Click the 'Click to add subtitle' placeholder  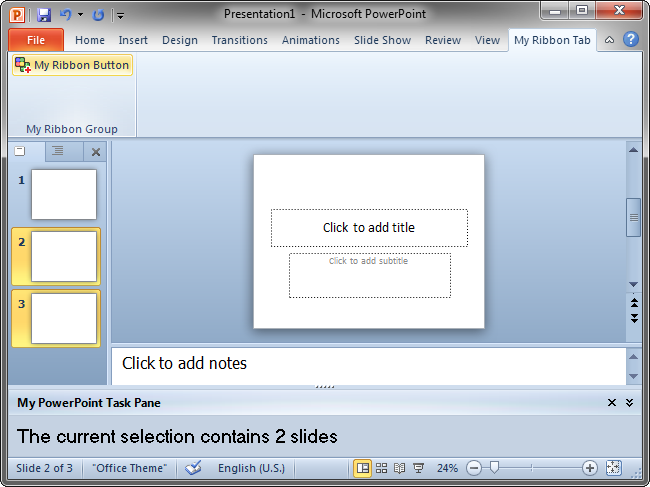coord(370,275)
